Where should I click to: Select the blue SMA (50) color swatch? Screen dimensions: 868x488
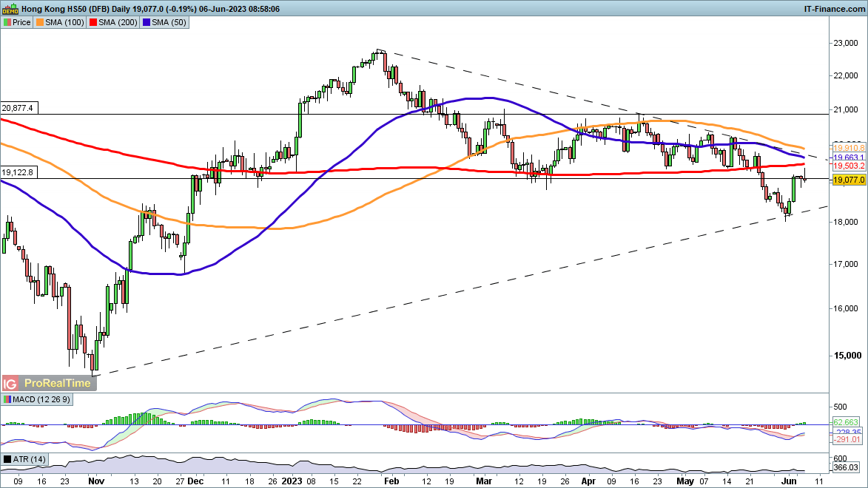[x=146, y=23]
